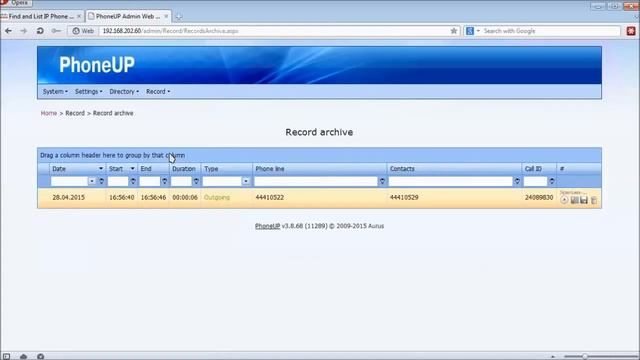
Task: Reload the page with refresh icon
Action: tap(40, 31)
